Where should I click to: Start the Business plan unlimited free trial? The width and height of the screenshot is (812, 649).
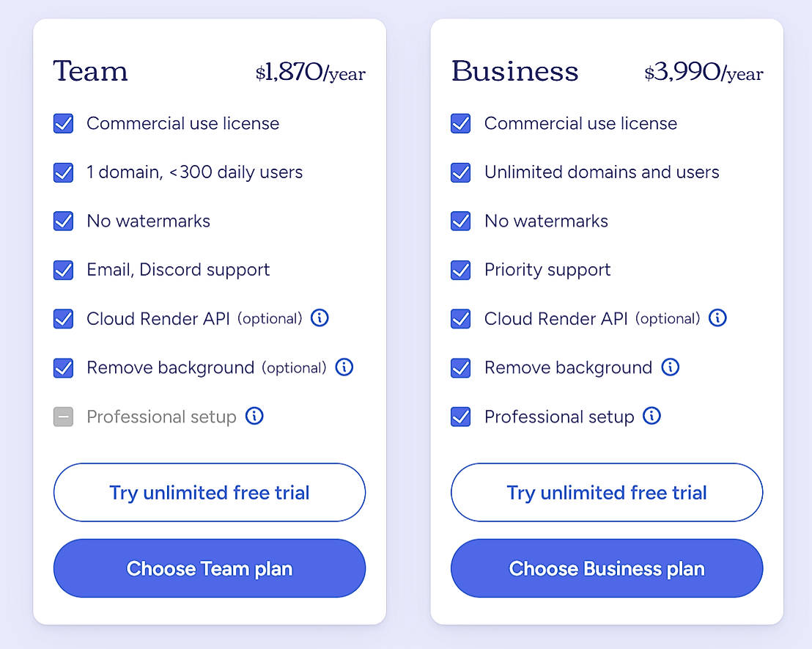tap(607, 492)
